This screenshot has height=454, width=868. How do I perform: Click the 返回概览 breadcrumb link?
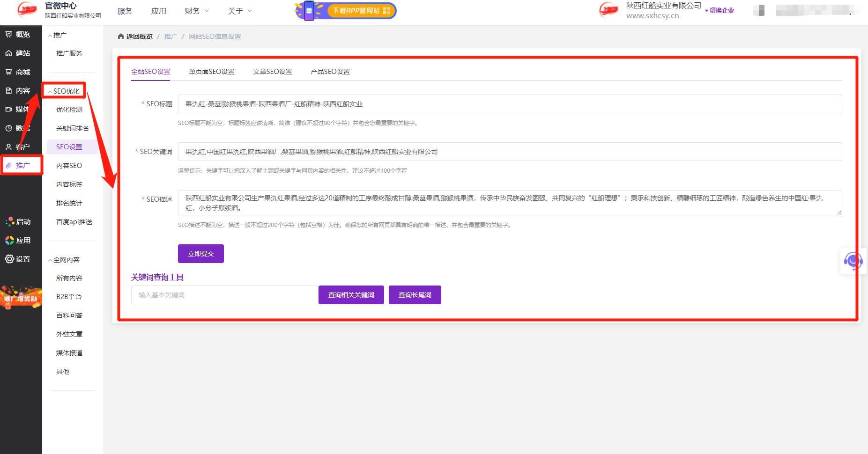click(x=138, y=36)
